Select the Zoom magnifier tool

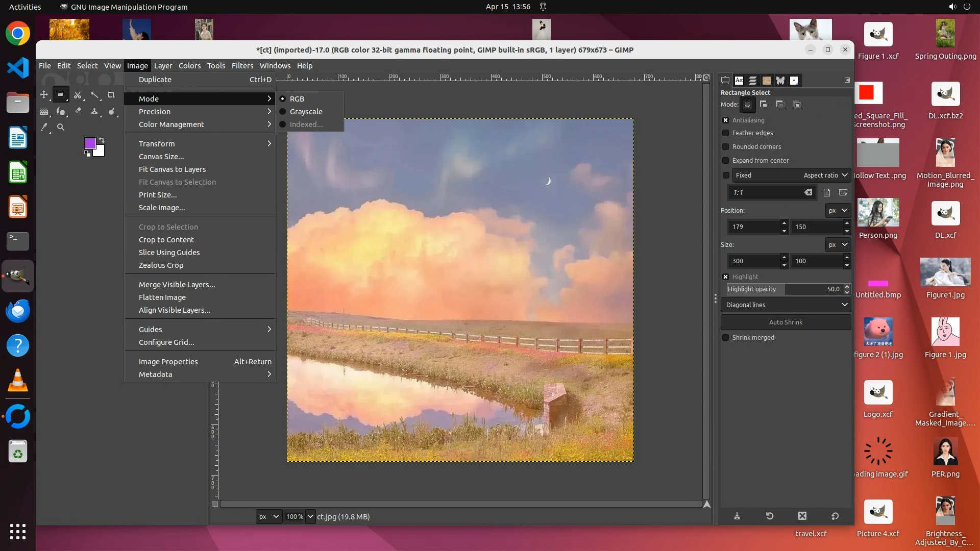pyautogui.click(x=61, y=128)
